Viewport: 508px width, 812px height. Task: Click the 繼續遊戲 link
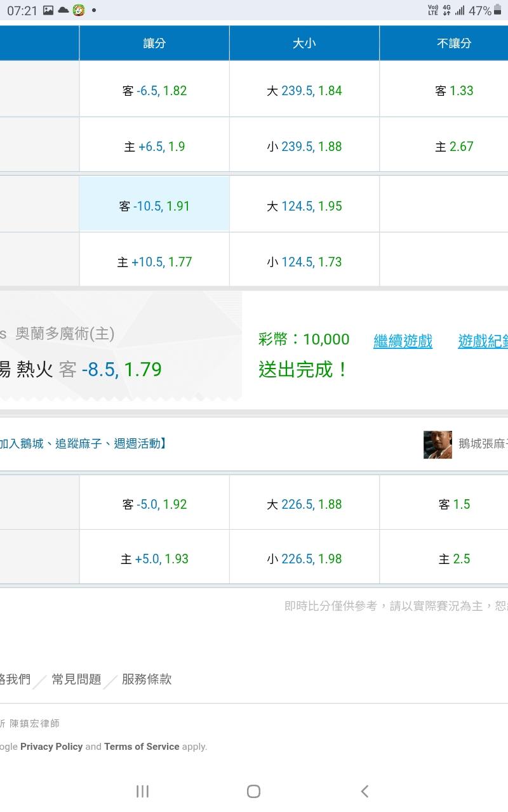pos(403,341)
